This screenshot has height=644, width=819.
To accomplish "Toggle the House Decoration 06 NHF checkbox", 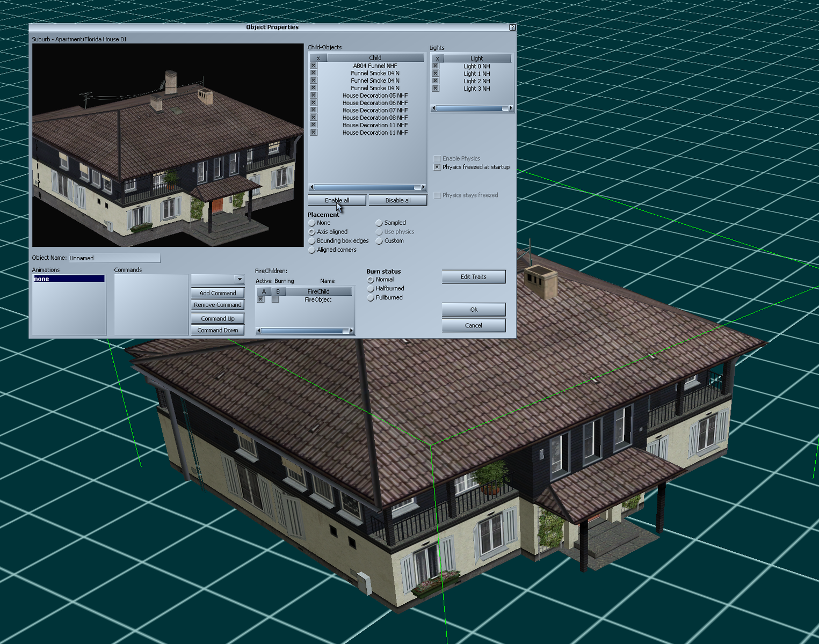I will (x=314, y=103).
